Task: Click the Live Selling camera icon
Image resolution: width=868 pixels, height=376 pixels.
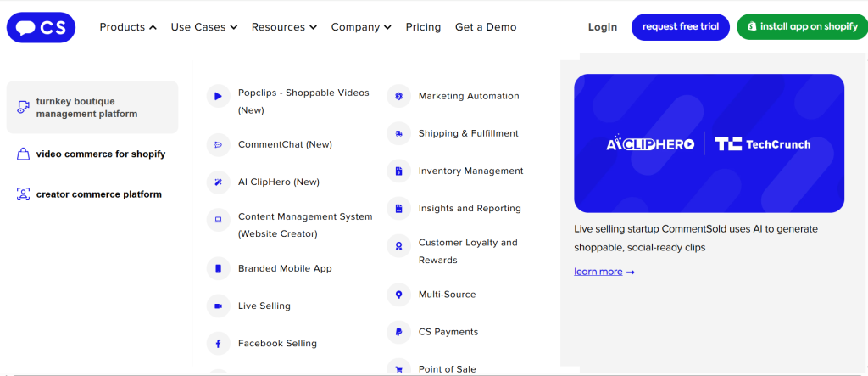Action: click(218, 306)
